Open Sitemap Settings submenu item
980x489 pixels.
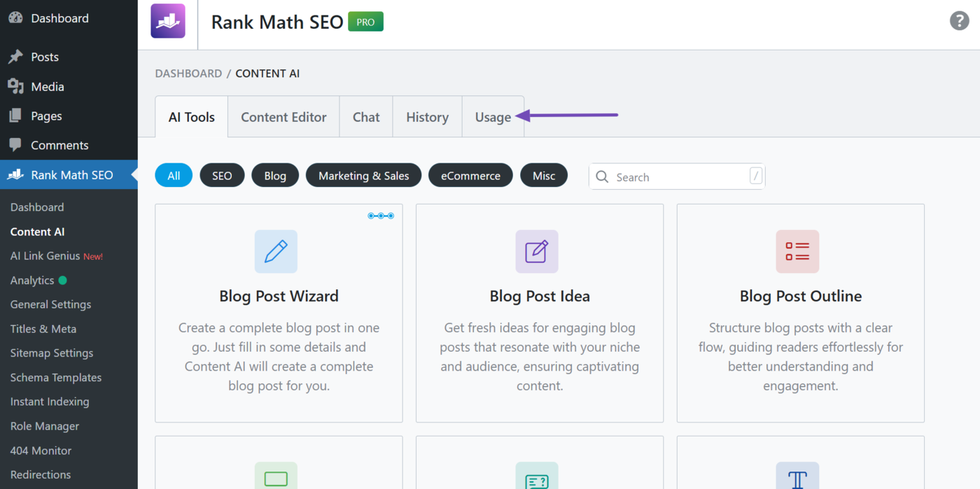(x=52, y=353)
